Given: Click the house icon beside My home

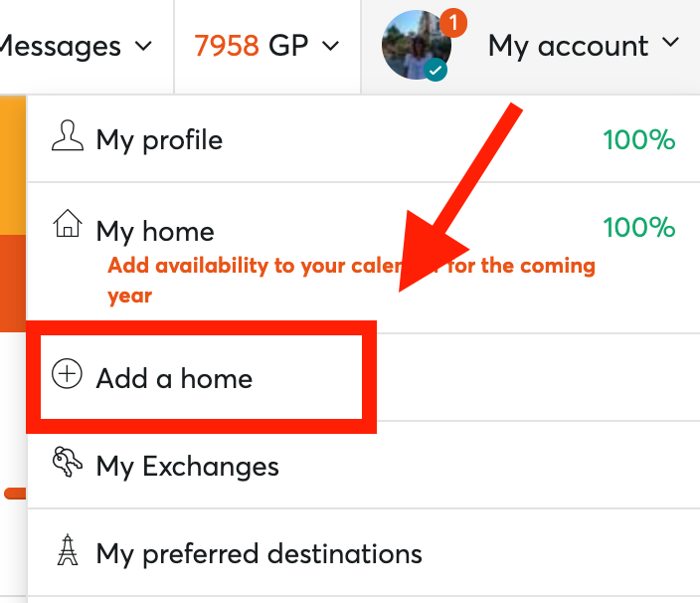Looking at the screenshot, I should coord(68,223).
